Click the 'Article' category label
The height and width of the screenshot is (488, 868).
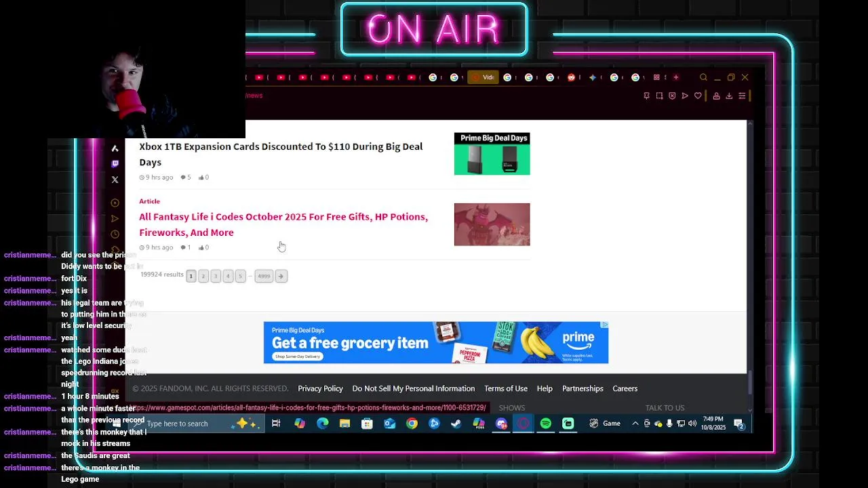[x=149, y=201]
